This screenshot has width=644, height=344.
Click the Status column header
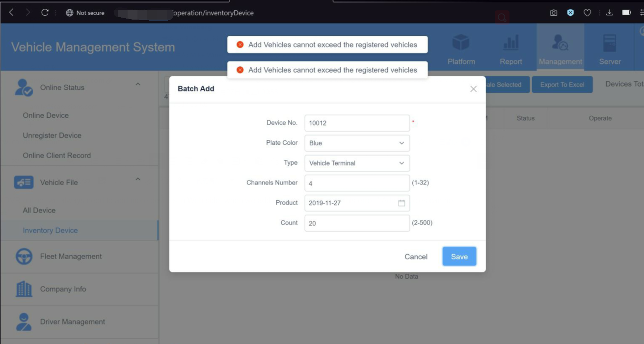(x=526, y=118)
